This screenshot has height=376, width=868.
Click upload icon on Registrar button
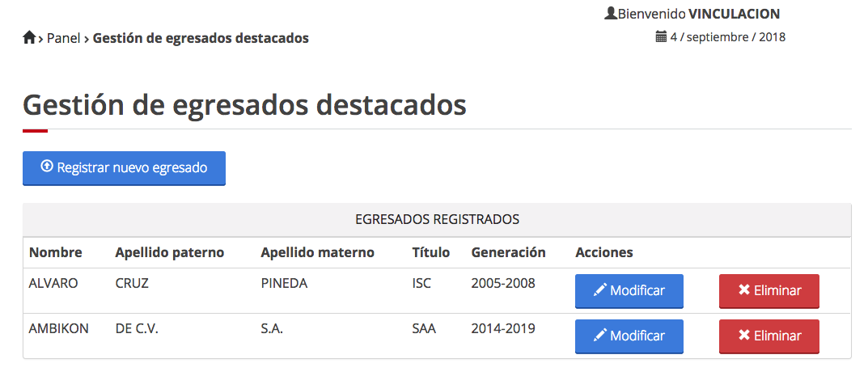tap(47, 167)
